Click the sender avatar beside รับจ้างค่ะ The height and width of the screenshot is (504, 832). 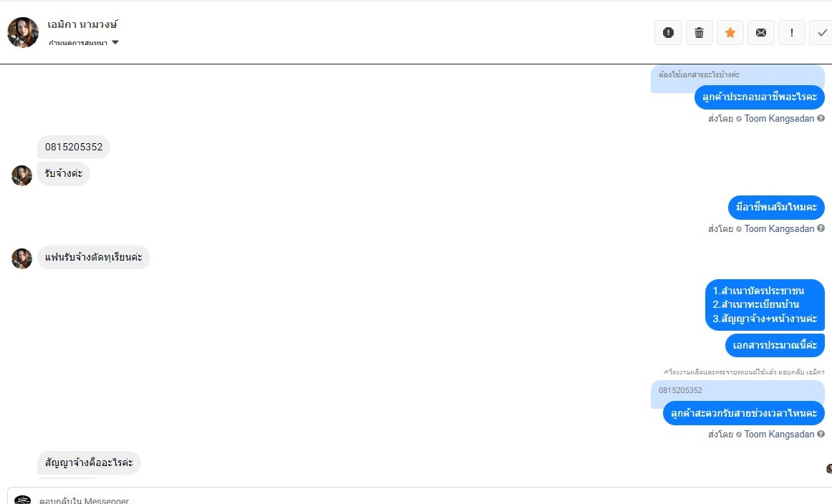coord(21,175)
